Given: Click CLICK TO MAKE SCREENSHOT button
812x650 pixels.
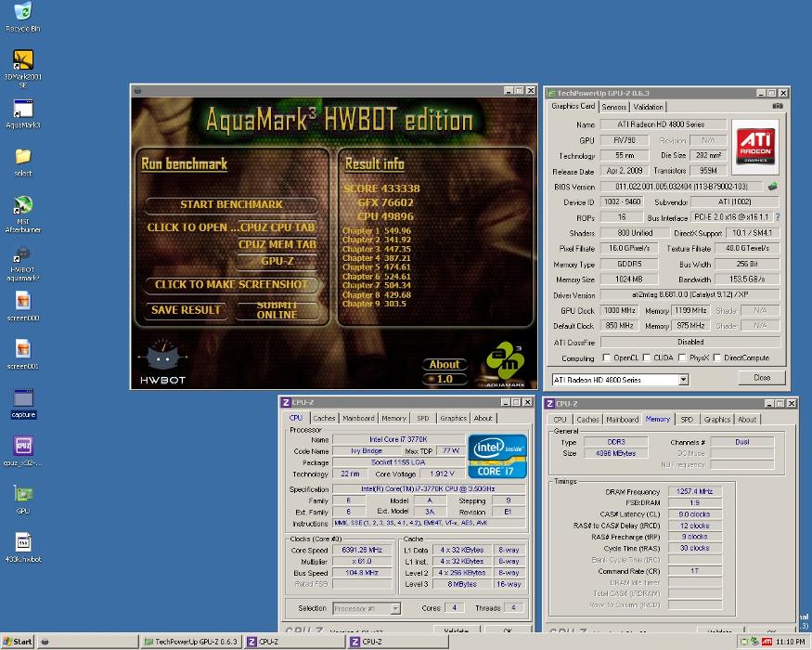Looking at the screenshot, I should click(x=231, y=284).
